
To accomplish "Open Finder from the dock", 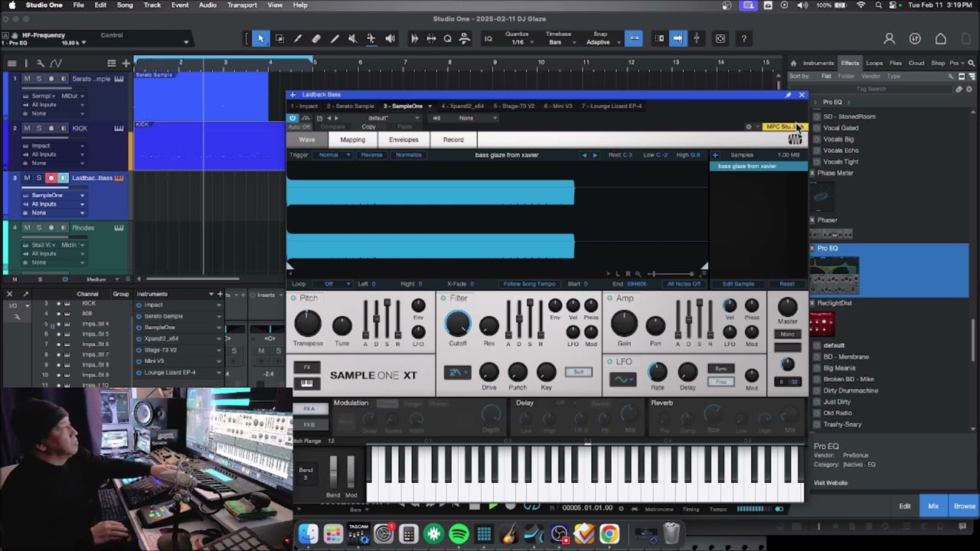I will tap(308, 533).
